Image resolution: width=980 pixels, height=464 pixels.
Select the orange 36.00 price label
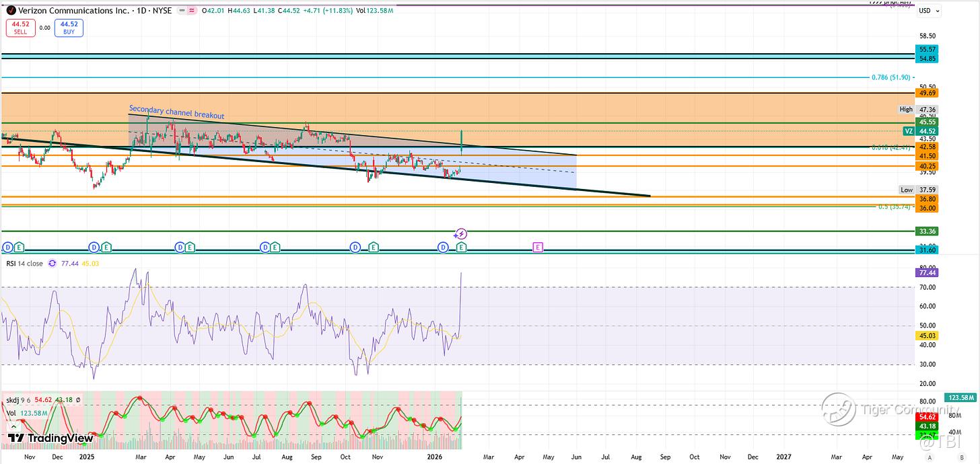point(926,208)
